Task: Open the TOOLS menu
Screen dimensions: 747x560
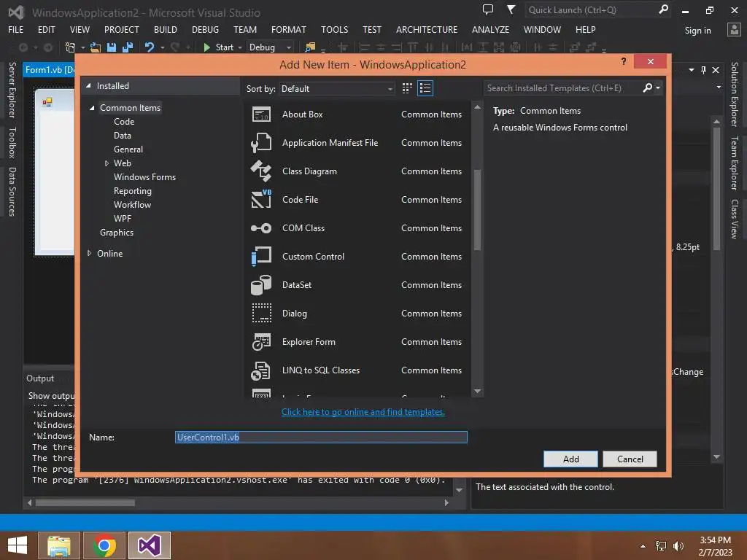Action: [x=334, y=29]
